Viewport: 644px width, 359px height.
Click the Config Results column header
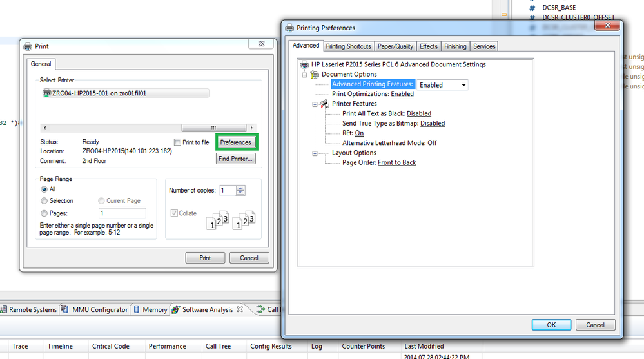pos(271,346)
